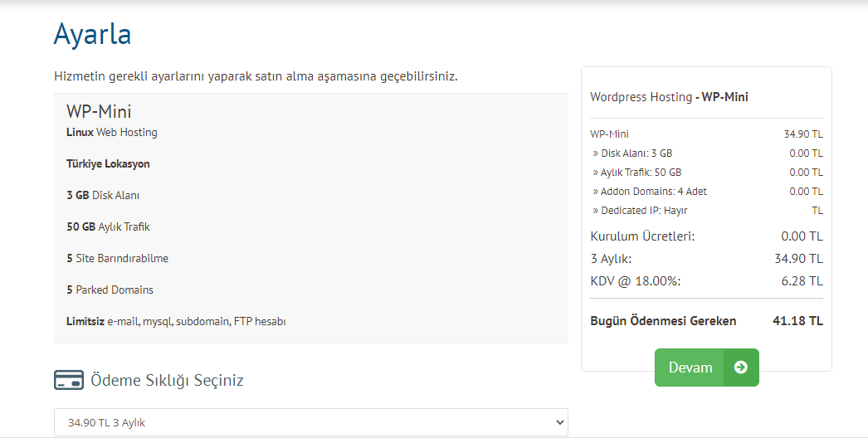Click the Aylık Trafik: 50 GB line
The image size is (868, 443).
(640, 173)
